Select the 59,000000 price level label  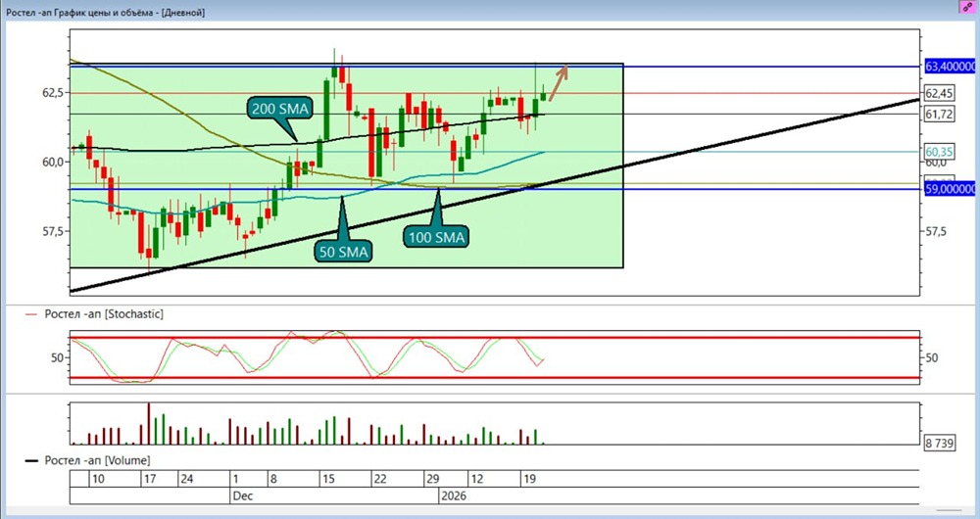949,189
